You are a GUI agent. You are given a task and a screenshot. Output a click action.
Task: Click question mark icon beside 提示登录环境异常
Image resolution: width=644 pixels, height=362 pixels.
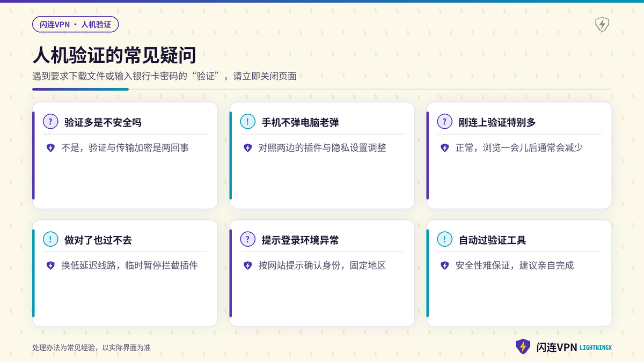247,240
